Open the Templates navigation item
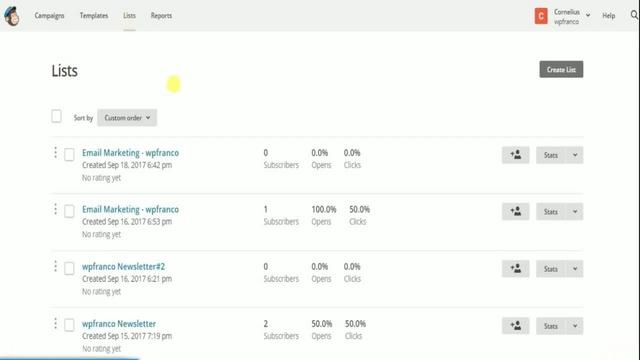640x360 pixels. point(94,16)
